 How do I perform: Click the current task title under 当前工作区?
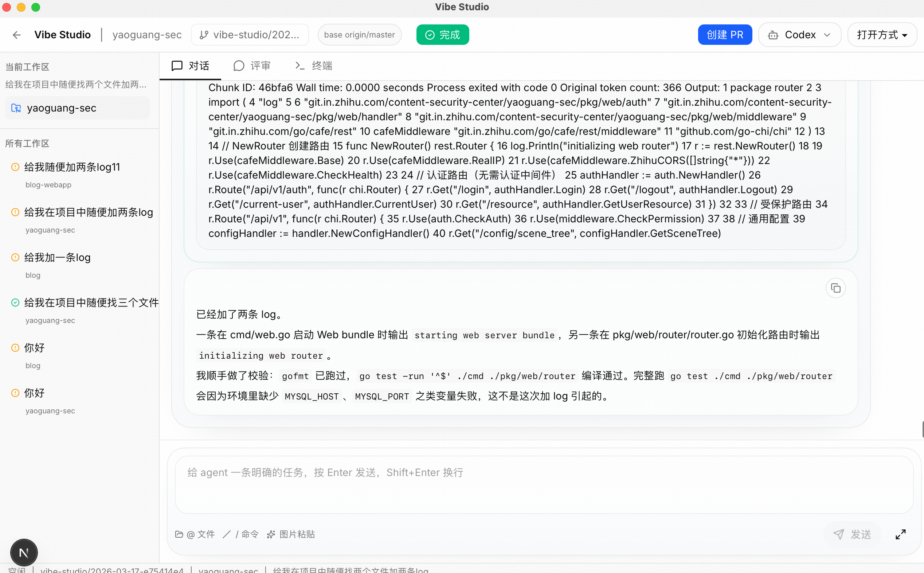76,85
